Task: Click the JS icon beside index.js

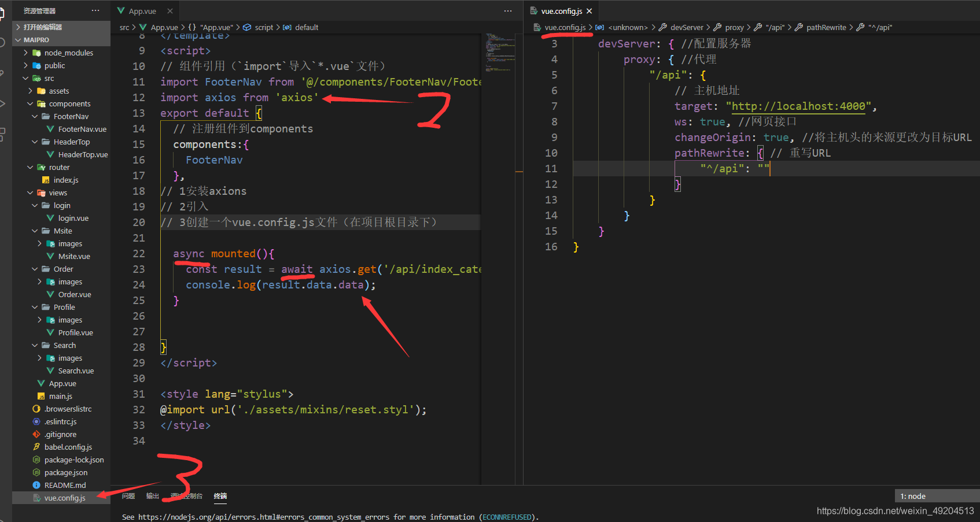Action: 46,180
